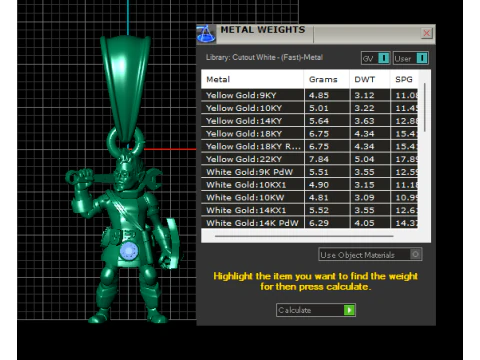Click the DWT column header
Image resolution: width=480 pixels, height=360 pixels.
point(370,79)
